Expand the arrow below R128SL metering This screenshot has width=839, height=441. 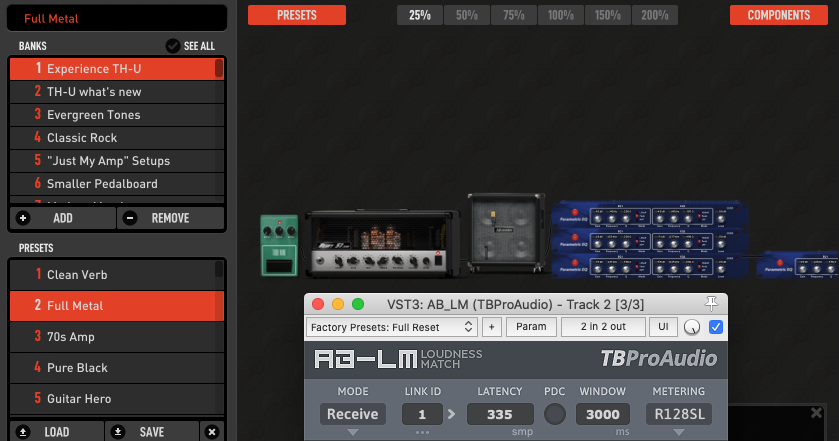point(679,432)
